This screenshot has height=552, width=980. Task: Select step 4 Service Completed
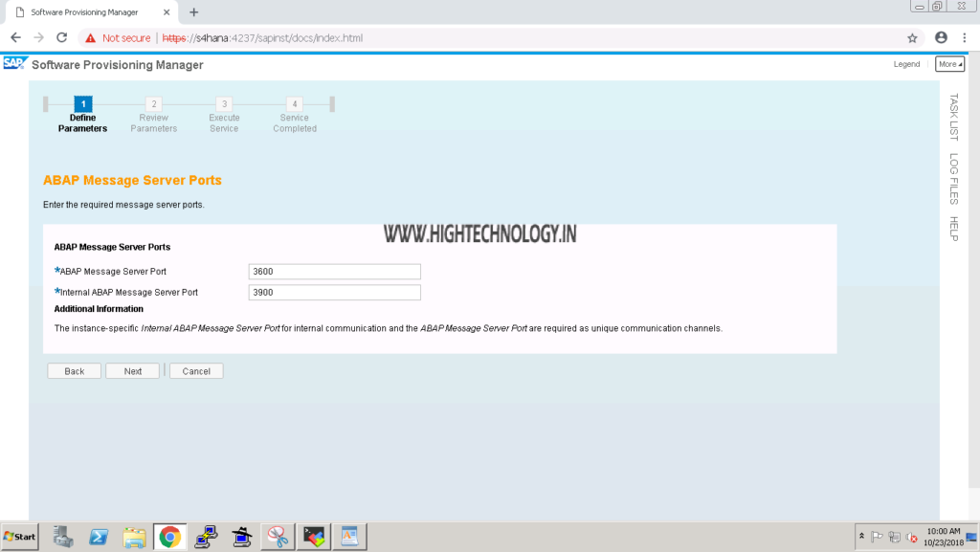pos(295,115)
